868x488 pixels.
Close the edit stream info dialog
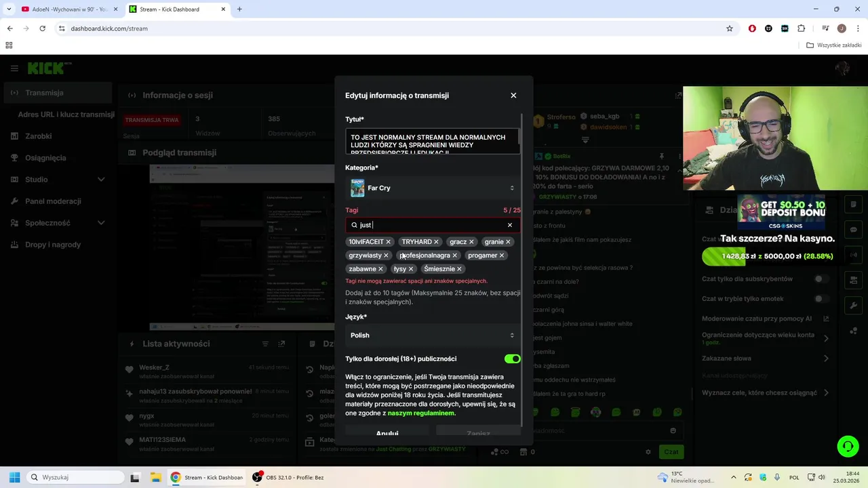(x=513, y=96)
